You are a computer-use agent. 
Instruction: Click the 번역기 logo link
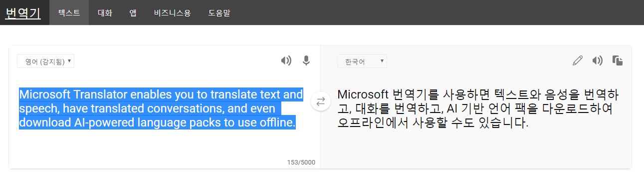click(x=23, y=12)
